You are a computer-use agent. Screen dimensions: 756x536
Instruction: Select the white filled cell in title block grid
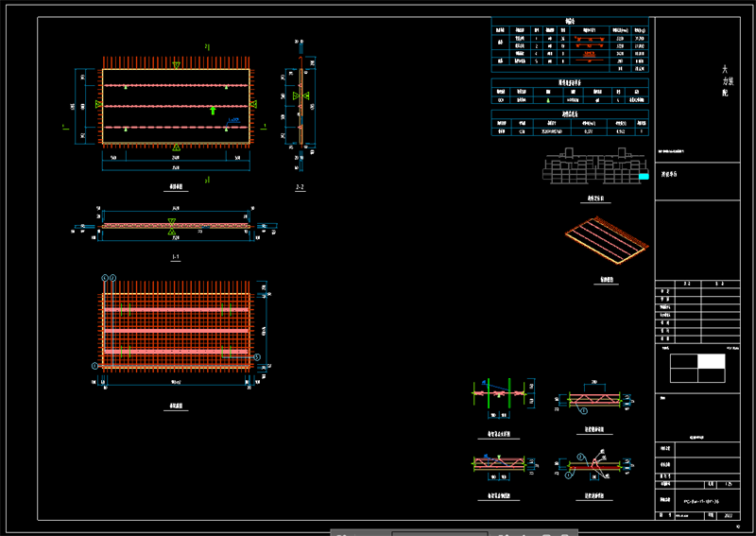point(712,361)
